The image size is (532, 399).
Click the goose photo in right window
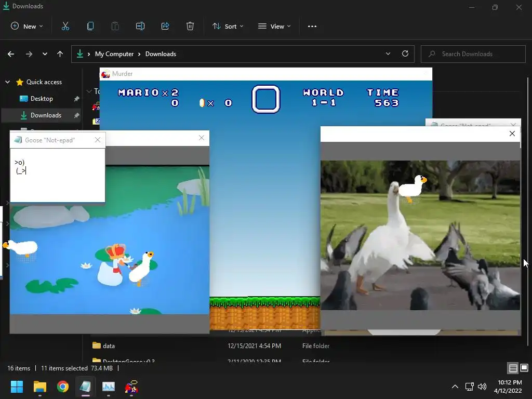click(420, 235)
